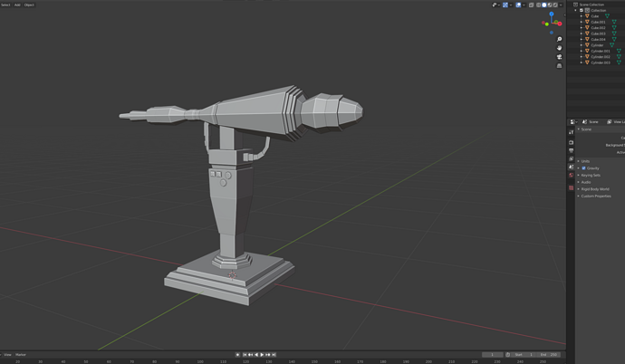
Task: Click the Collection icon in outliner
Action: click(x=587, y=10)
